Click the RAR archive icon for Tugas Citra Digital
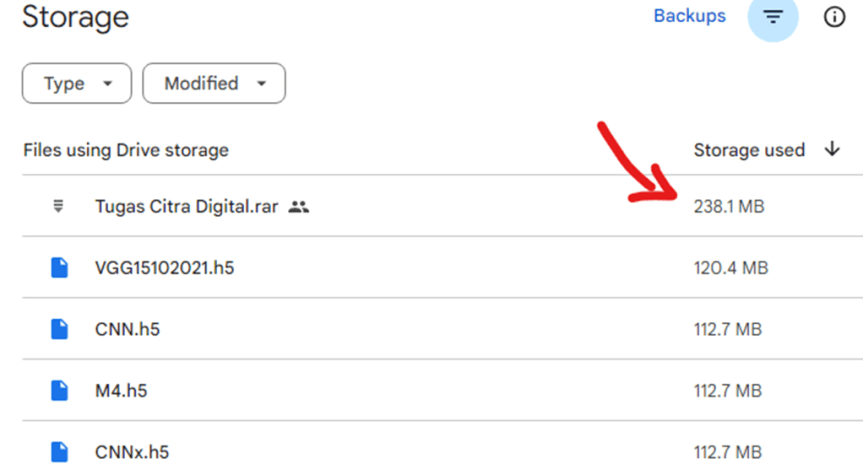This screenshot has height=475, width=863. pyautogui.click(x=59, y=206)
